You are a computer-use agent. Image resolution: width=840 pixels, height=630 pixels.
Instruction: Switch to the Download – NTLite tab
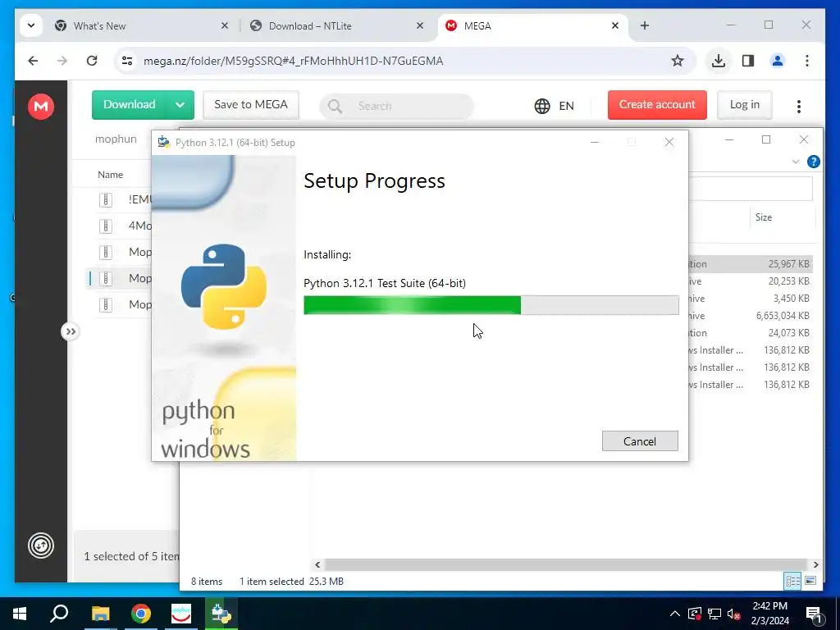[x=337, y=25]
